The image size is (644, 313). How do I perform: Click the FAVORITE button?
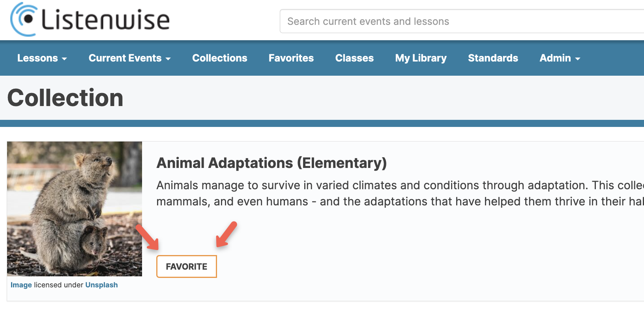point(187,266)
